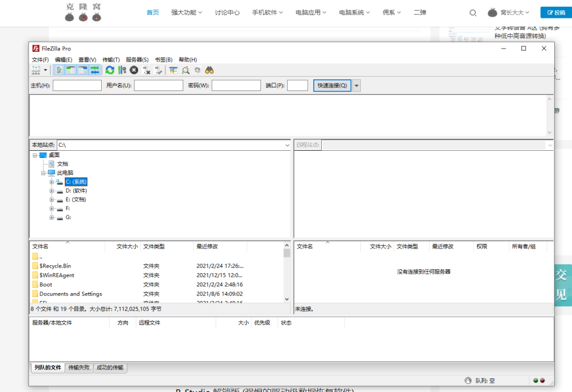572x392 pixels.
Task: Open the 帮助(H) menu
Action: tap(188, 59)
